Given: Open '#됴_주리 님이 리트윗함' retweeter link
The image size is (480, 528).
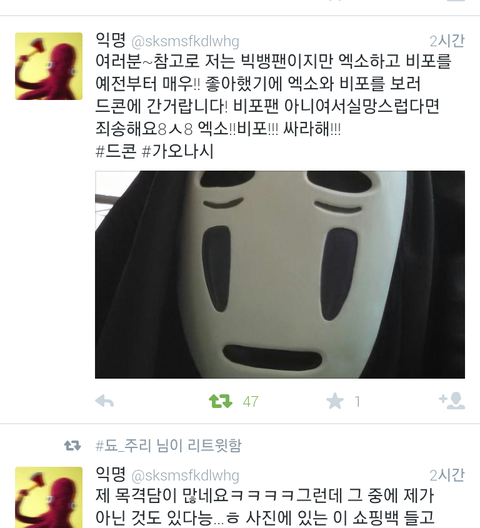Looking at the screenshot, I should pos(168,446).
